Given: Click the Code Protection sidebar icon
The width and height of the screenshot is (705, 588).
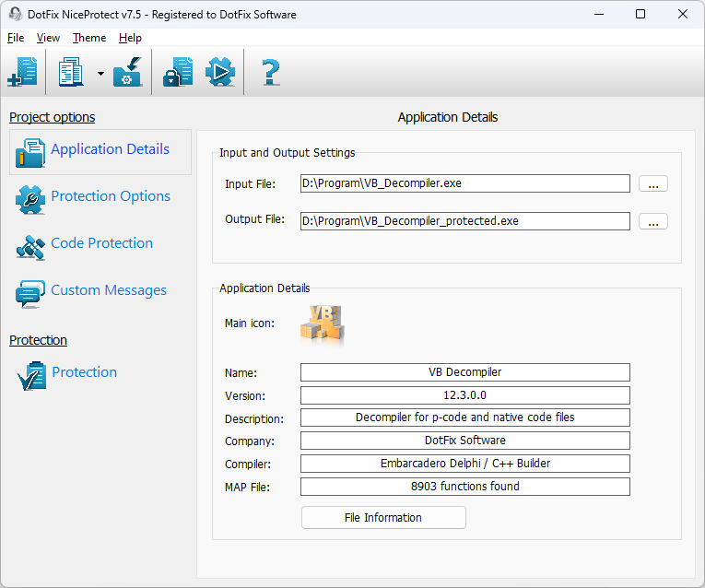Looking at the screenshot, I should point(30,247).
